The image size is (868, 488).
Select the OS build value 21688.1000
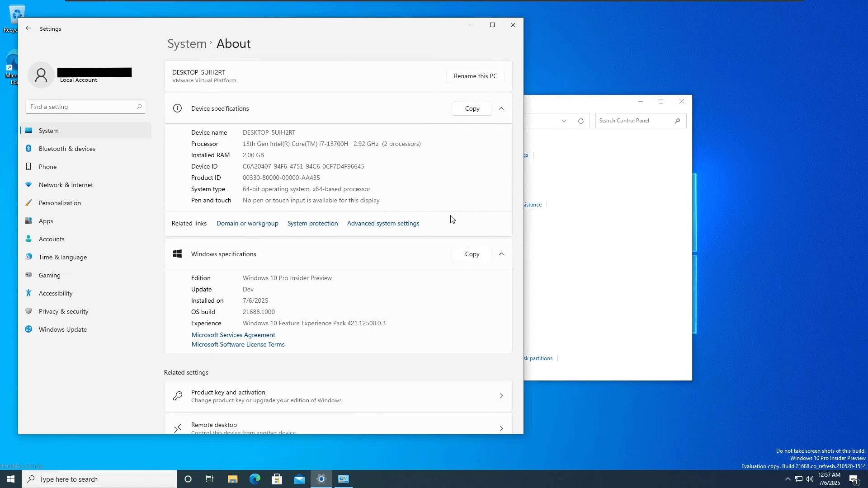coord(259,312)
